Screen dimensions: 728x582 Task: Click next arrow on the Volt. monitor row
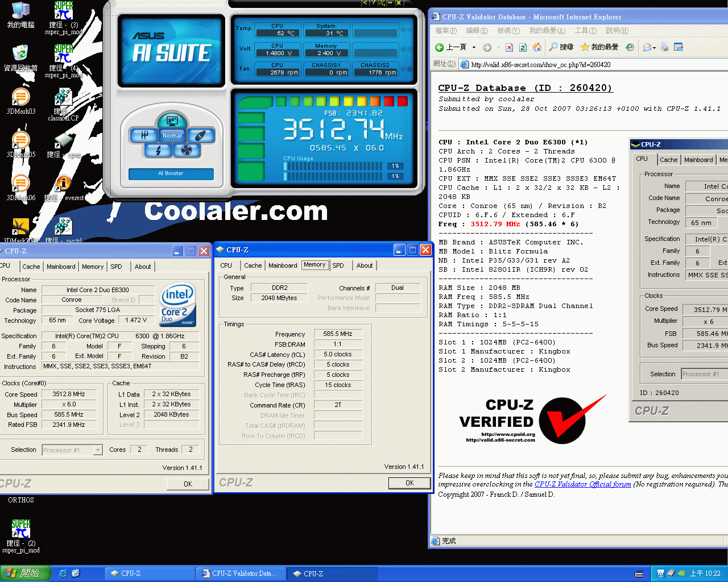(409, 49)
